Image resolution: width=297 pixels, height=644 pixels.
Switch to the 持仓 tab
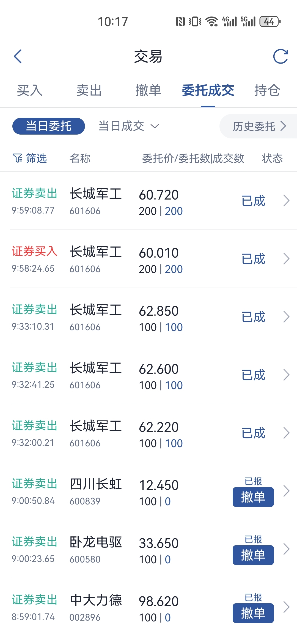coord(267,91)
